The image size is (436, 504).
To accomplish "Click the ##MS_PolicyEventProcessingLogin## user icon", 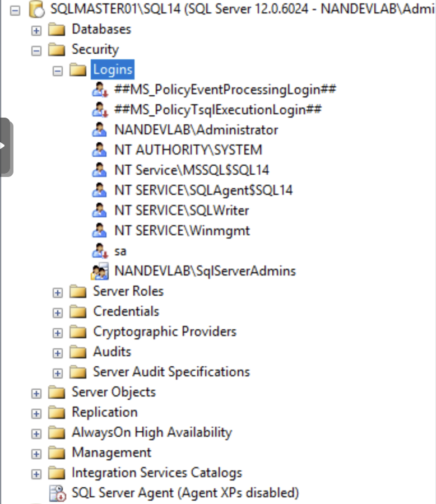I will coord(99,90).
